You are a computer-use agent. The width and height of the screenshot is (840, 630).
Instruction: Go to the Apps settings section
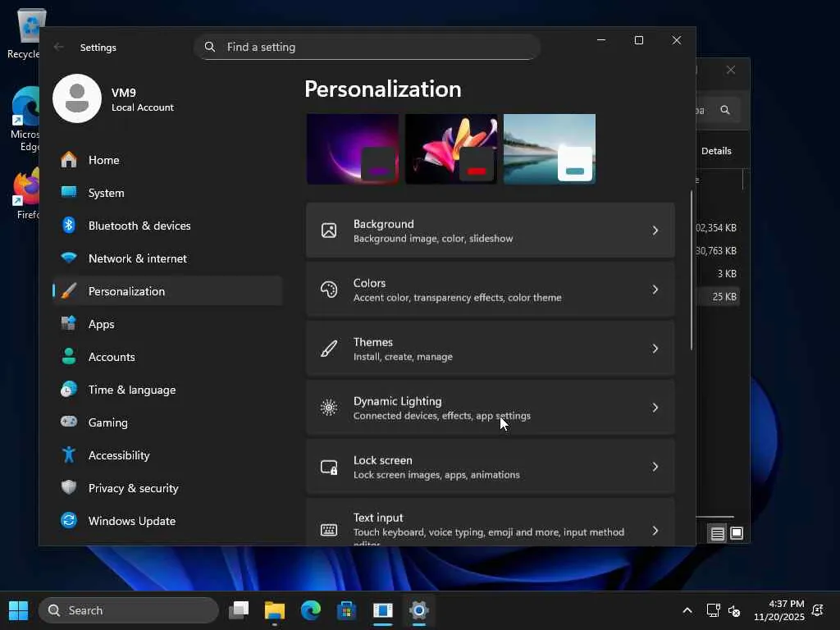point(102,324)
